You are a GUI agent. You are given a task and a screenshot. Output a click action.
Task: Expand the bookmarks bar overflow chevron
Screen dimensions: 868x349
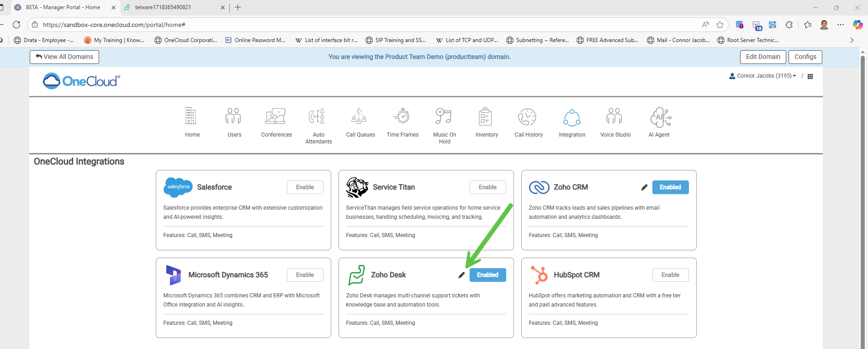tap(852, 40)
